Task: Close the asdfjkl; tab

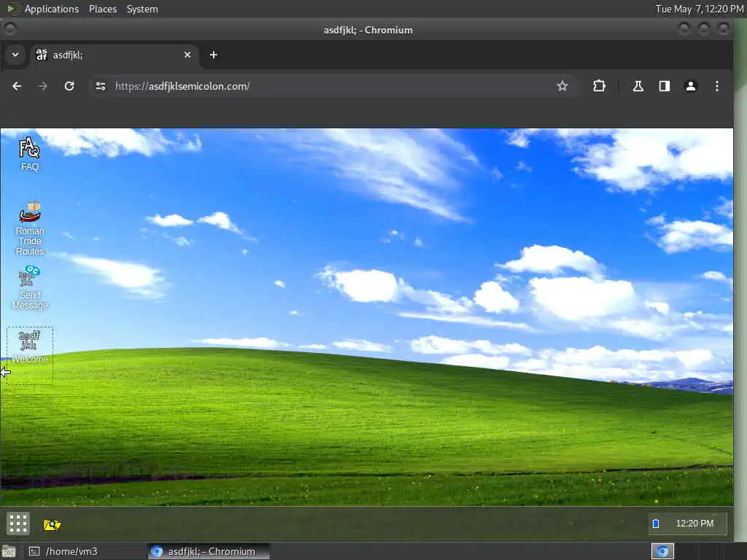Action: [x=187, y=55]
